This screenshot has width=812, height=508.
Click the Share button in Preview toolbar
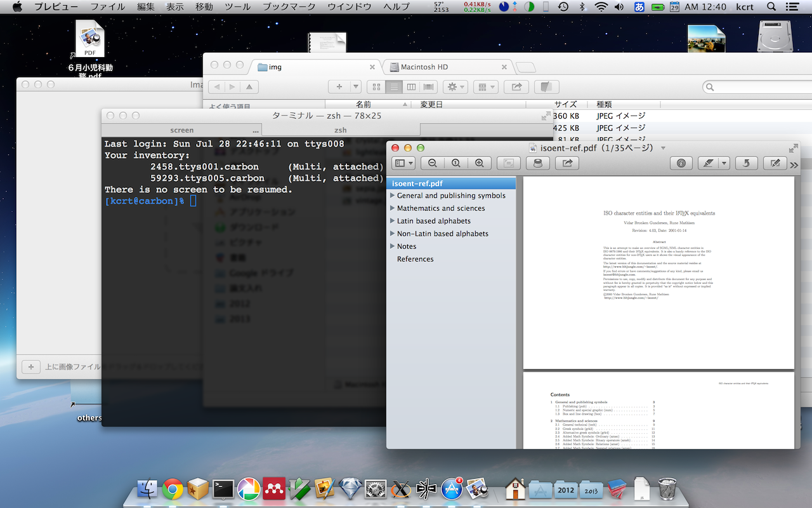(567, 163)
